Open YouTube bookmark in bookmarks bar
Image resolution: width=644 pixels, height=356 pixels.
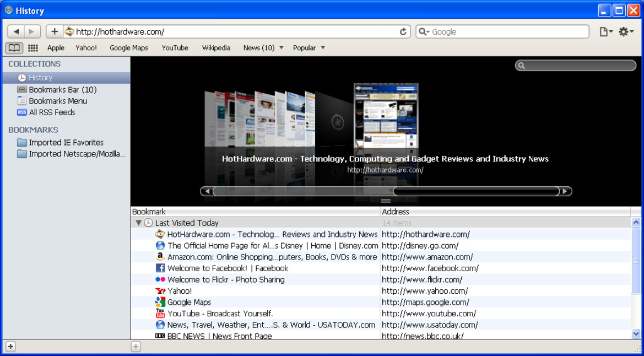(x=175, y=48)
